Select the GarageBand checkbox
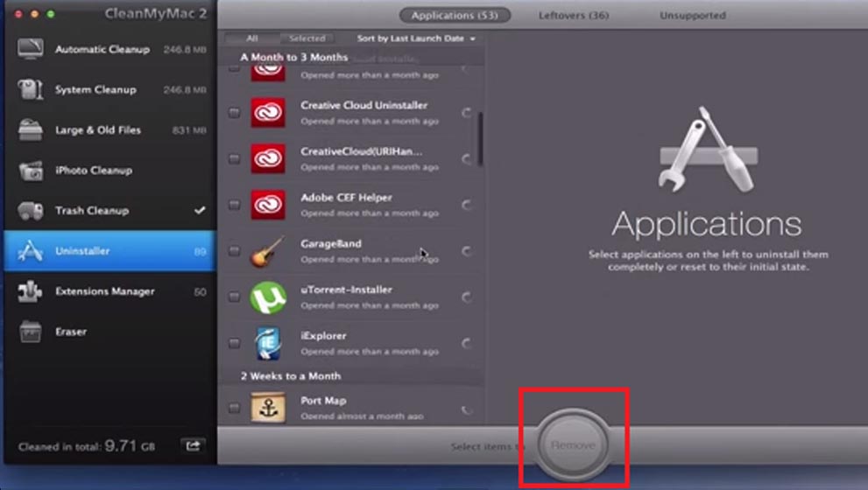This screenshot has width=868, height=490. point(234,251)
